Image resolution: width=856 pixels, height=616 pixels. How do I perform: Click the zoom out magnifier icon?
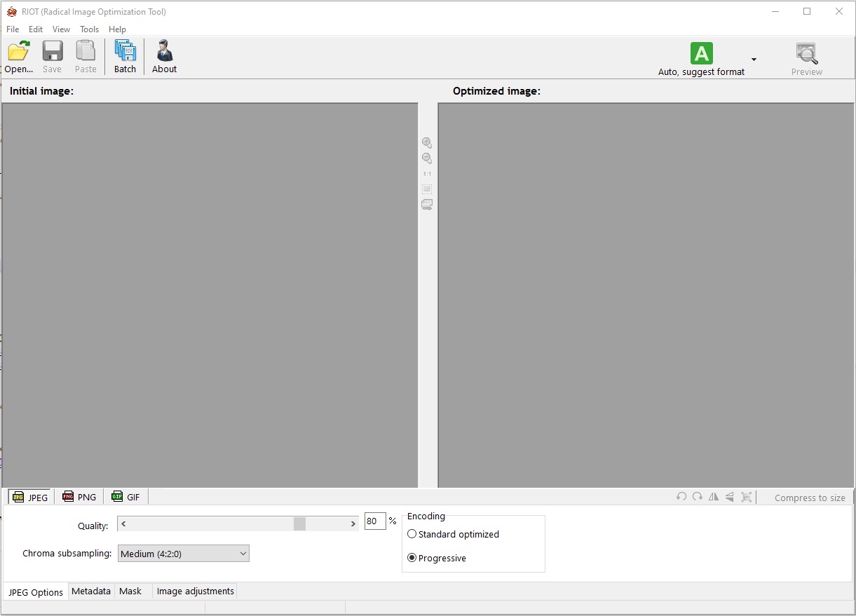click(426, 158)
